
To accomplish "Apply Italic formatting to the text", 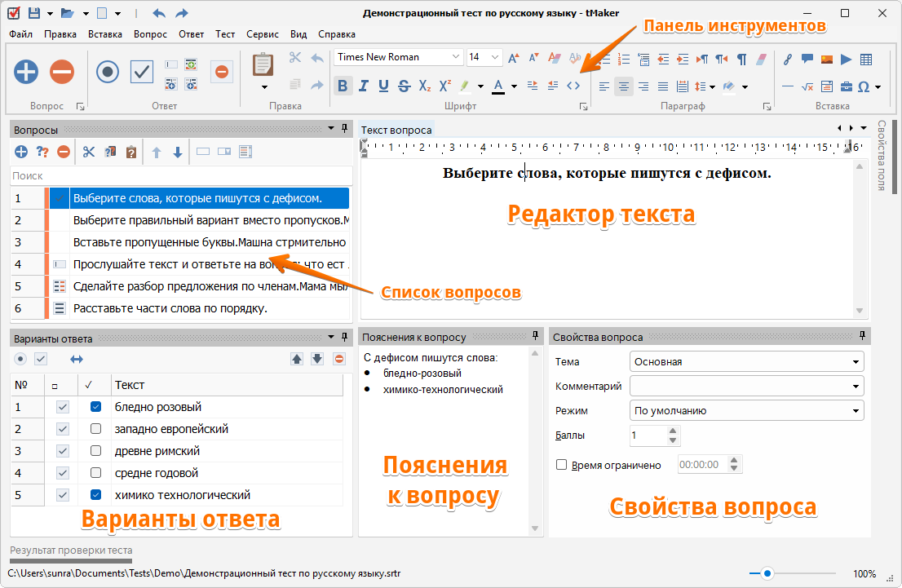I will [363, 86].
